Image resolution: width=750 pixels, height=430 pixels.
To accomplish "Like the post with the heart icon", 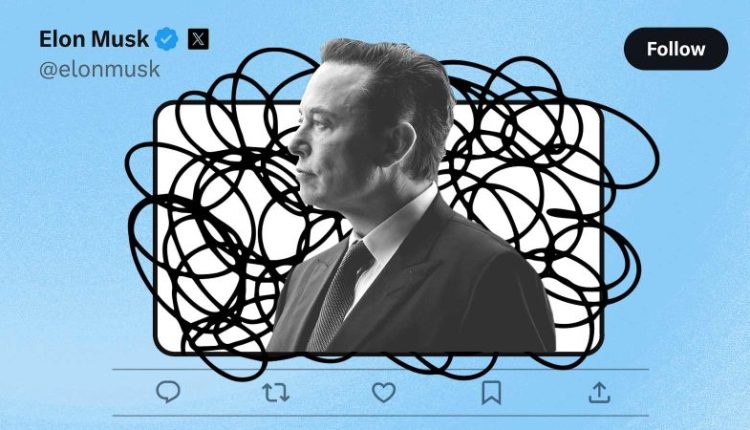I will tap(384, 393).
